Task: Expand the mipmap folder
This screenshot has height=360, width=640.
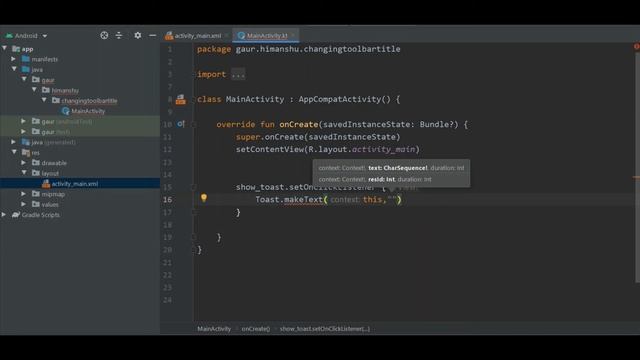Action: [24, 193]
